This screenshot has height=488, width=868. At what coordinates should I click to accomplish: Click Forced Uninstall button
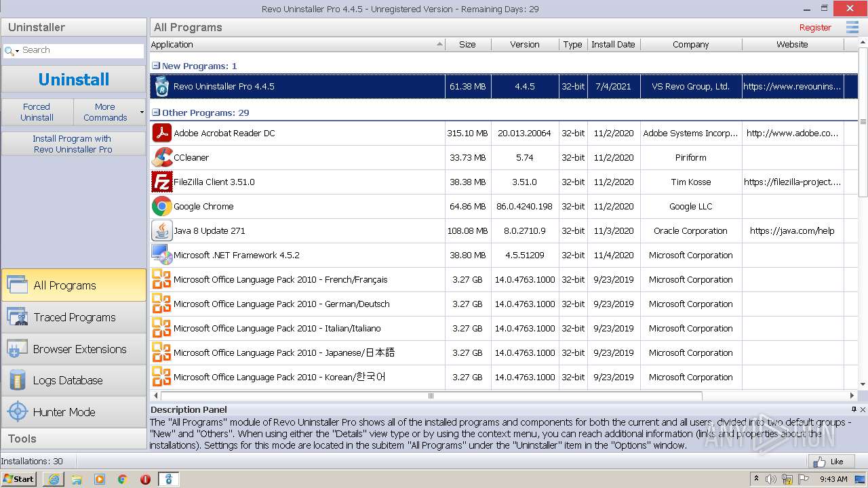click(37, 112)
